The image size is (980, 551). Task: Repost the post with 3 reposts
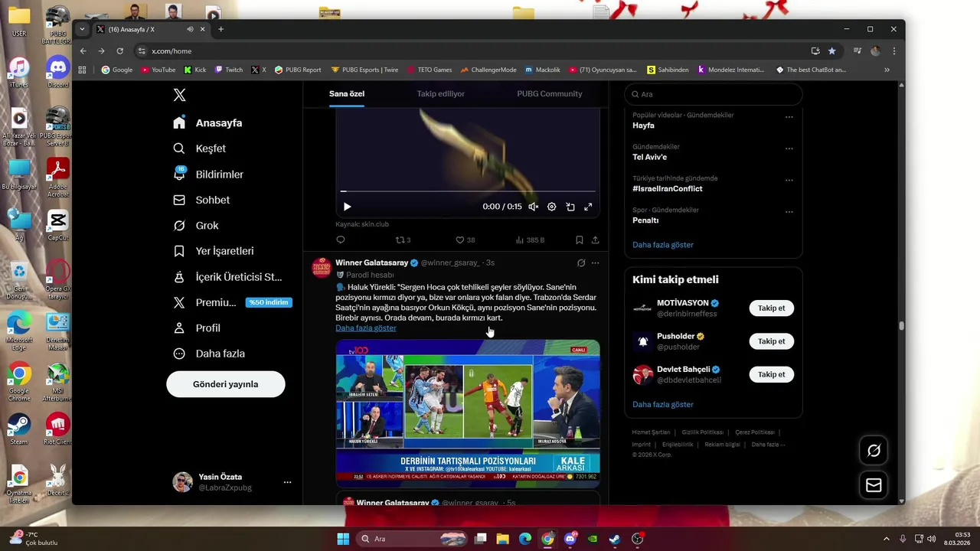click(x=403, y=240)
